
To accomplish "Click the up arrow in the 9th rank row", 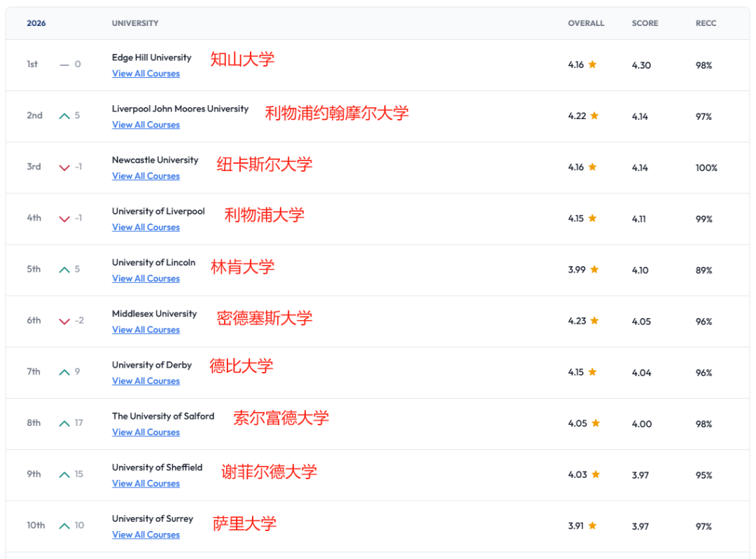I will pos(64,475).
